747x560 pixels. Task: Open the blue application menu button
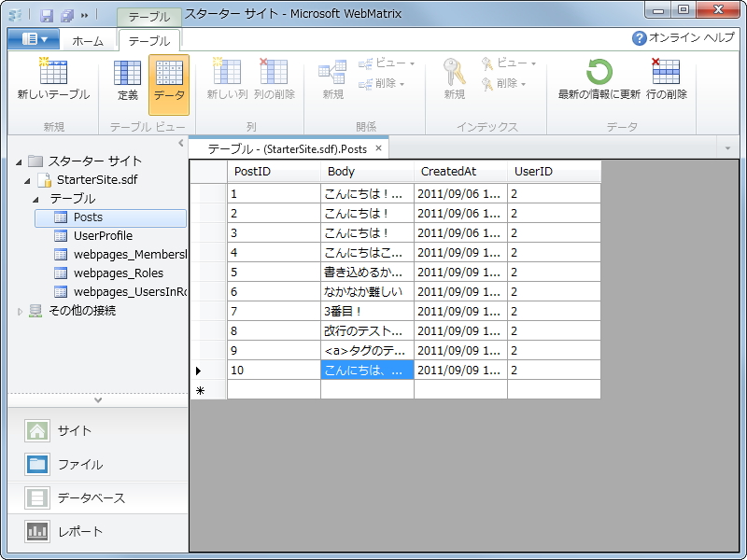coord(34,39)
